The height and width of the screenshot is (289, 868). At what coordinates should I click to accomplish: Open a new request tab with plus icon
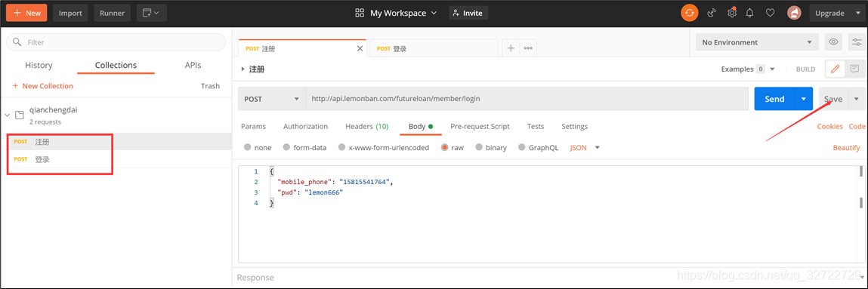point(511,48)
